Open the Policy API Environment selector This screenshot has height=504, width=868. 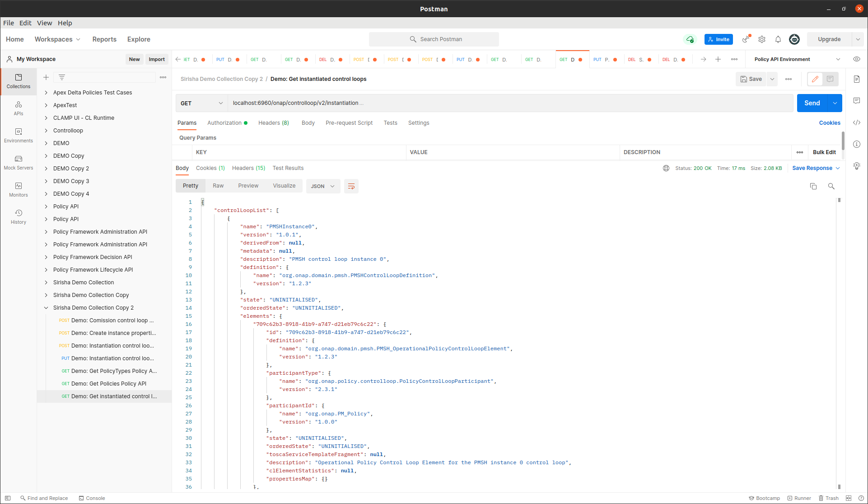[798, 59]
